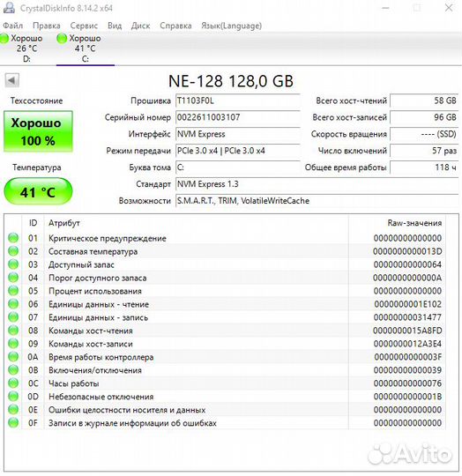Select row Порог доступного запаса
462x476 pixels.
pos(225,278)
